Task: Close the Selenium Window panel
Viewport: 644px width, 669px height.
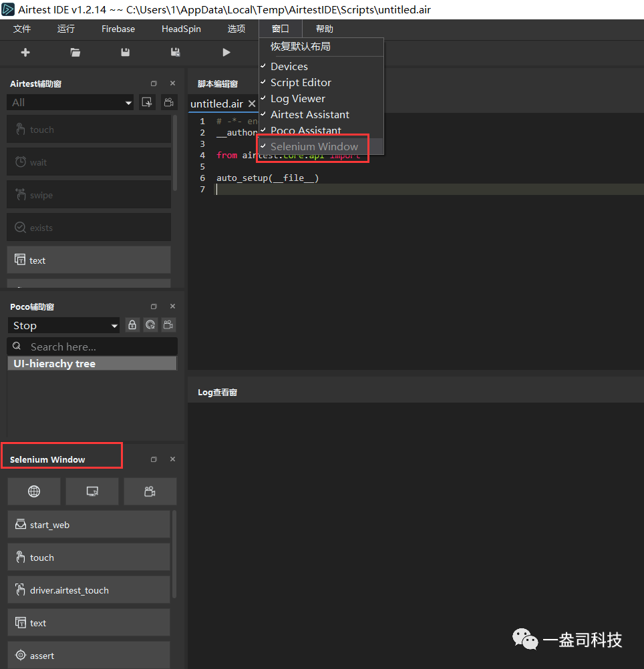Action: pyautogui.click(x=172, y=459)
